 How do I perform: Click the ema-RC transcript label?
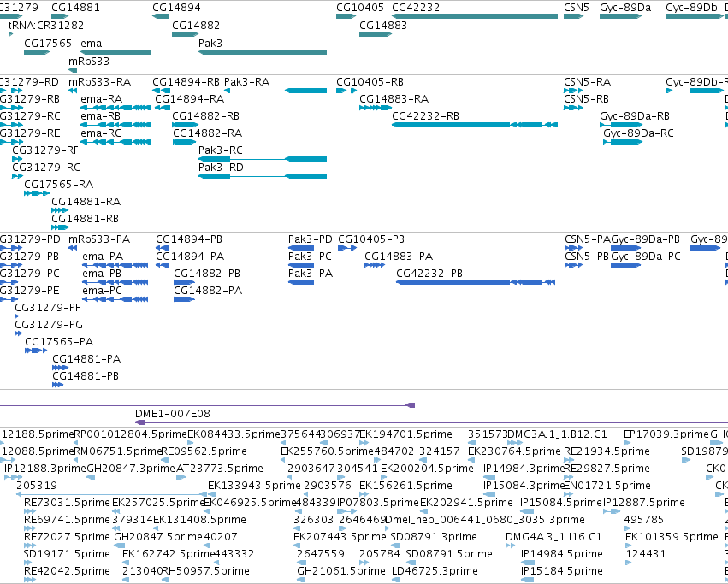pyautogui.click(x=101, y=133)
